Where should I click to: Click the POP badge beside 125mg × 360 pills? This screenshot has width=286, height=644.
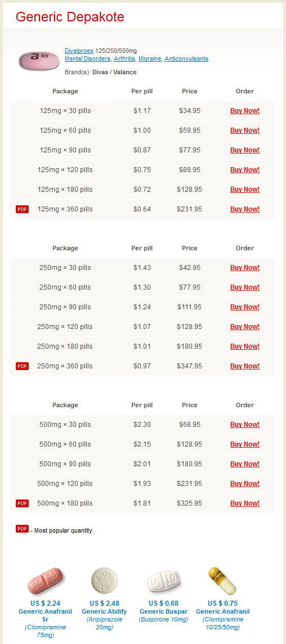pyautogui.click(x=22, y=209)
